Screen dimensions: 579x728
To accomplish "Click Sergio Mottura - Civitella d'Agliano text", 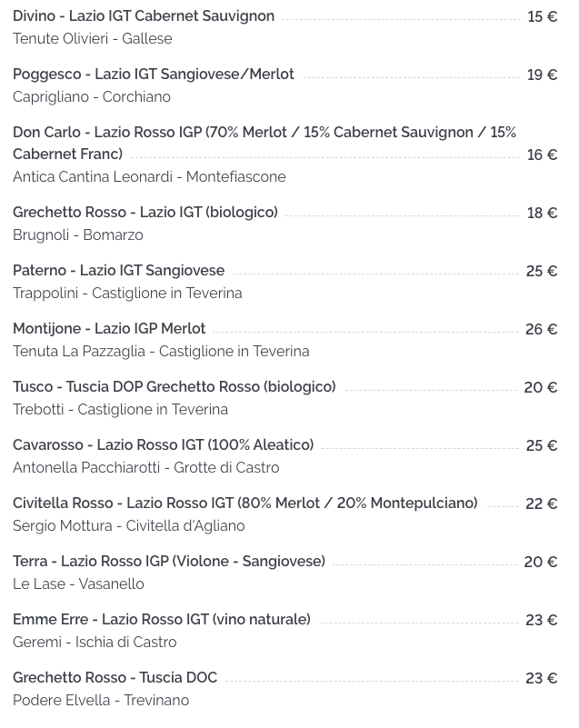I will click(x=128, y=526).
